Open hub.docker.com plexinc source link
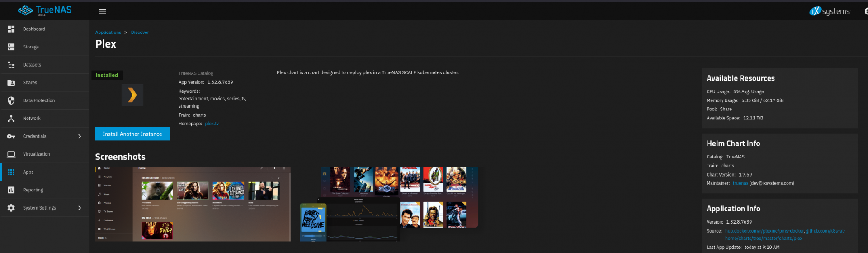 click(x=764, y=231)
